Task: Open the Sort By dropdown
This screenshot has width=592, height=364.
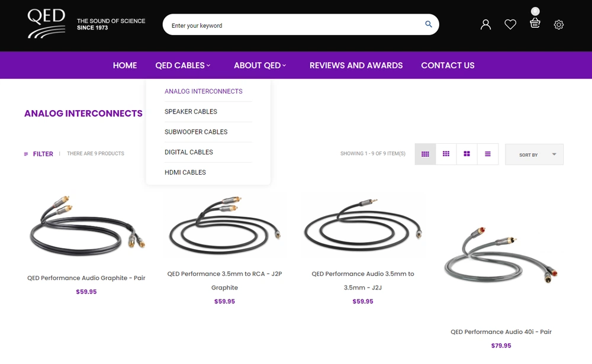Action: pyautogui.click(x=534, y=154)
